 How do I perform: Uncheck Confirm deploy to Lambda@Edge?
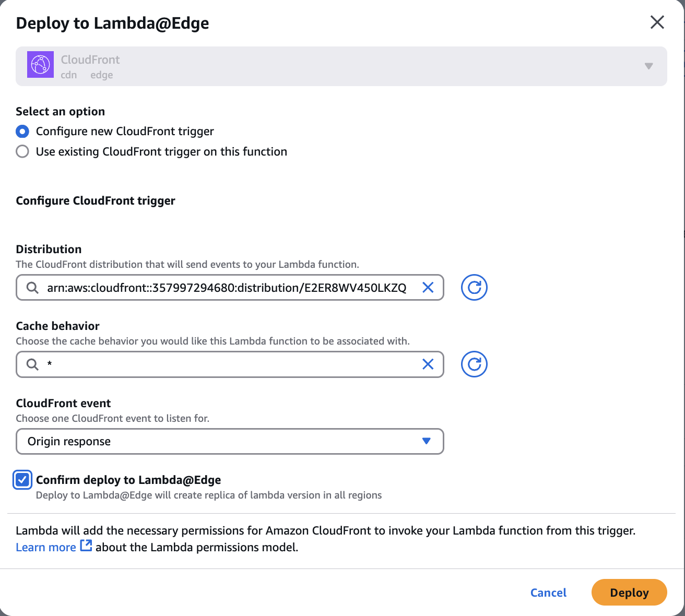[x=22, y=480]
